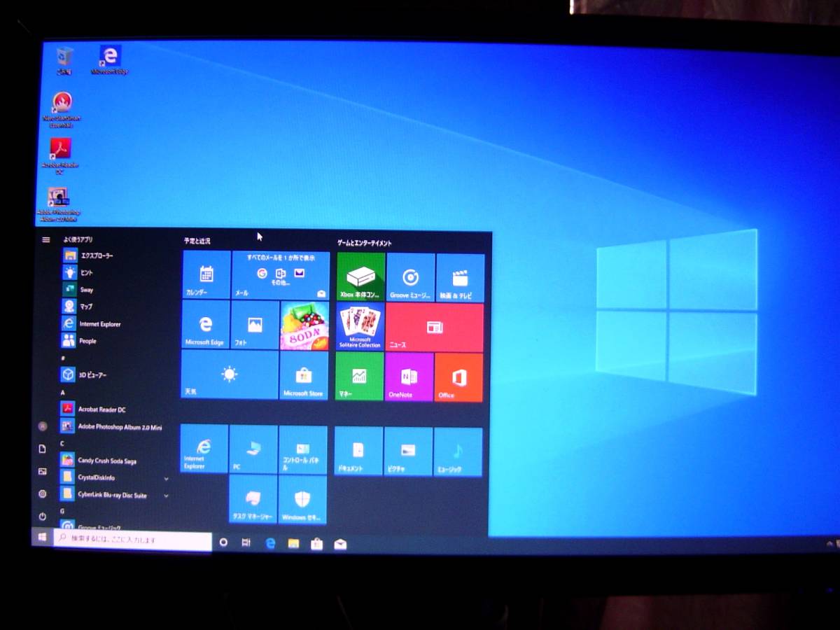Click the # section header in app list
840x630 pixels.
63,358
